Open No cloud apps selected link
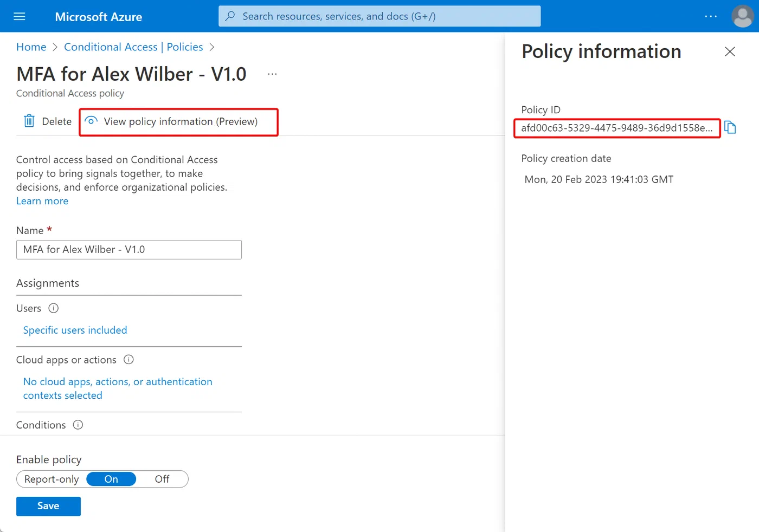This screenshot has height=532, width=759. 118,388
